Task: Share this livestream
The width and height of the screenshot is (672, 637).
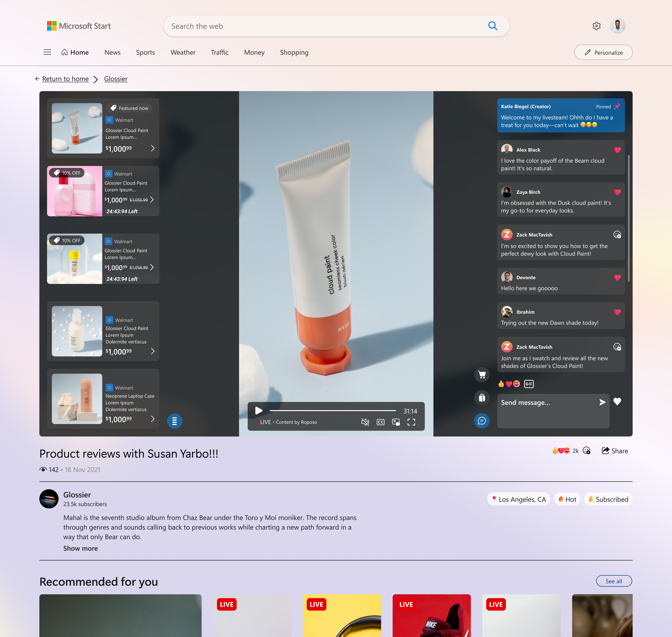Action: coord(615,451)
